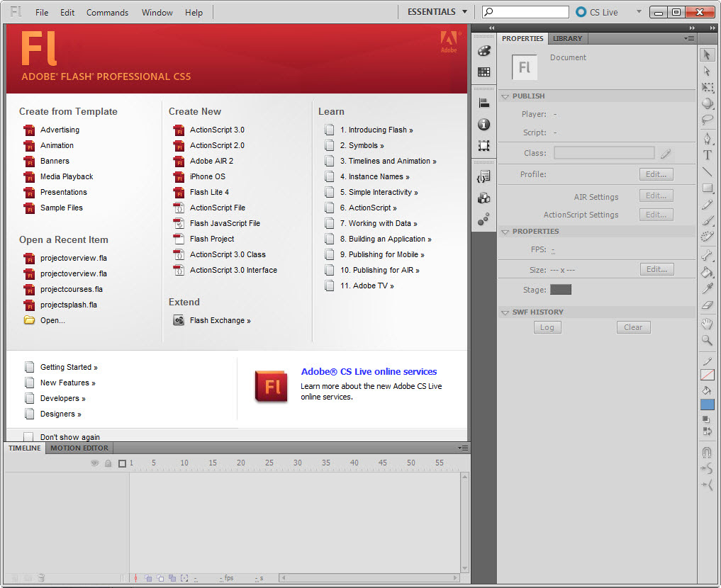Collapse the SWF HISTORY section
Viewport: 721px width, 588px height.
505,312
